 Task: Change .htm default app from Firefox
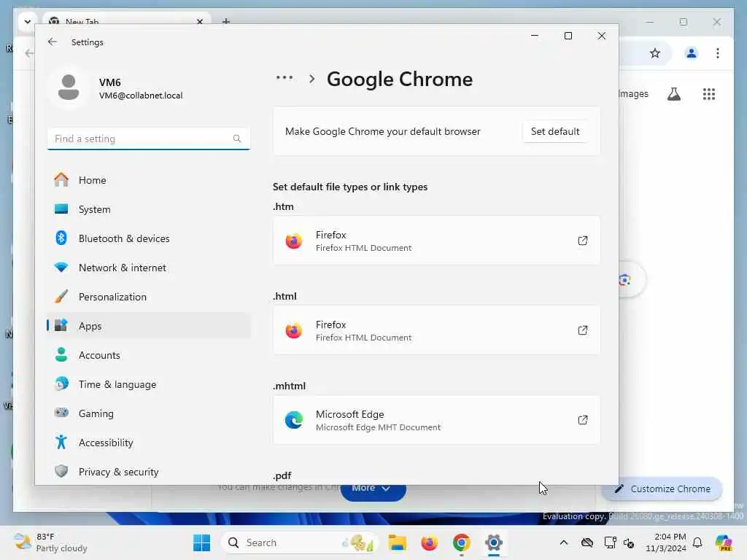[x=436, y=241]
